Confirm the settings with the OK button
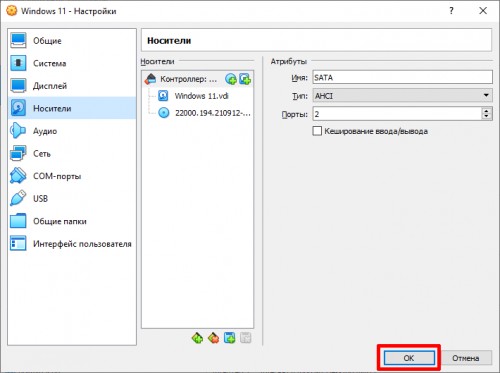500x373 pixels. click(x=409, y=358)
